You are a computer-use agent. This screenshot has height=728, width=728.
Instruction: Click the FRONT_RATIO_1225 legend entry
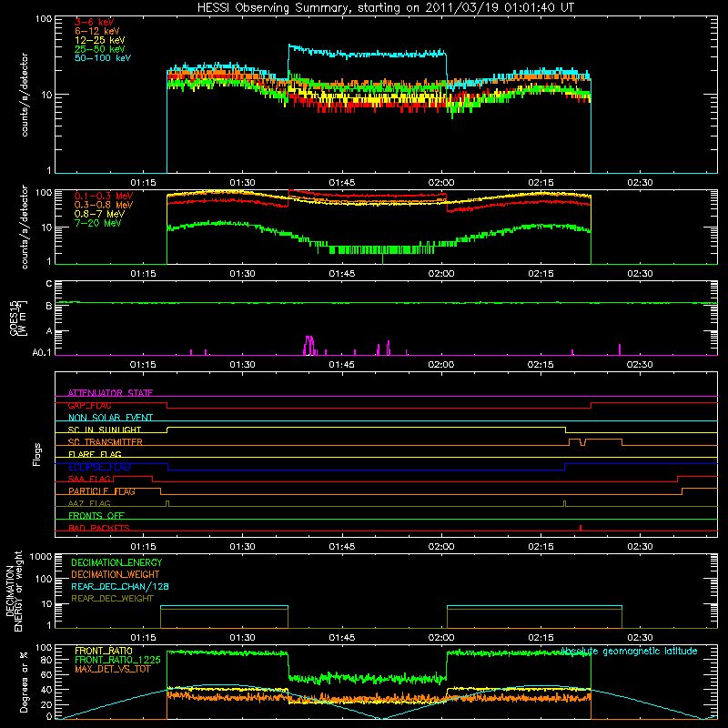(117, 660)
